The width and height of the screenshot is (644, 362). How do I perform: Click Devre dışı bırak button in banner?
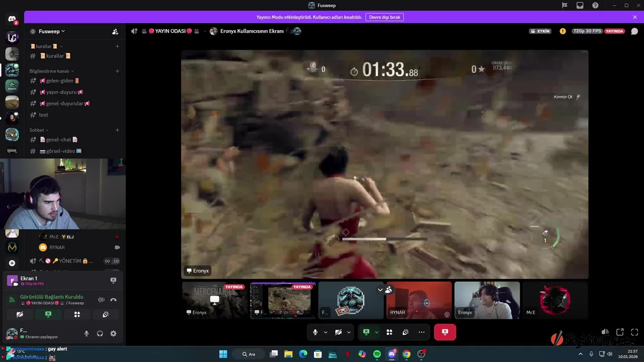tap(384, 17)
